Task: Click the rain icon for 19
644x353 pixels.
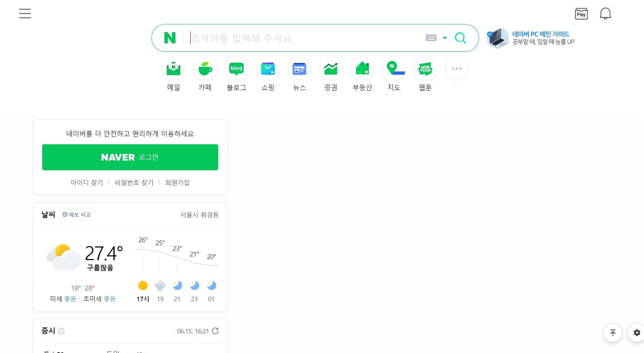Action: pyautogui.click(x=160, y=285)
